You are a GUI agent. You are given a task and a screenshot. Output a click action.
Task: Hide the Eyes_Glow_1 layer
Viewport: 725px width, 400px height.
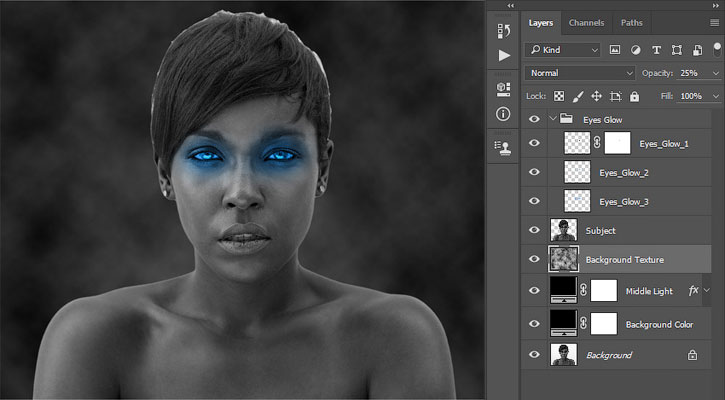534,143
